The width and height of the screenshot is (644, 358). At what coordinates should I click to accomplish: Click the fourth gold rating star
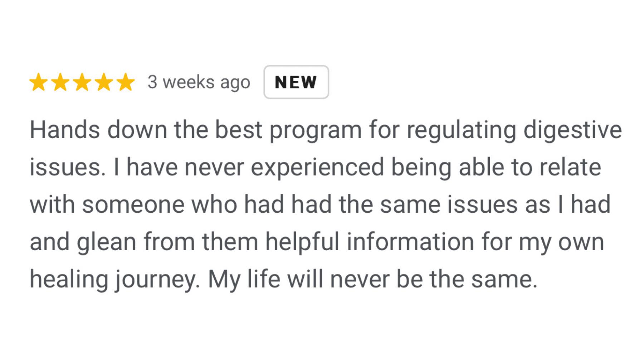(x=104, y=82)
